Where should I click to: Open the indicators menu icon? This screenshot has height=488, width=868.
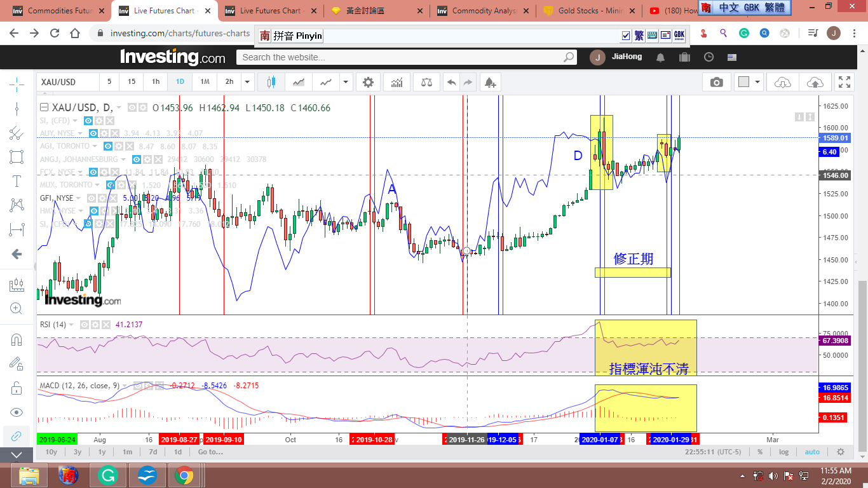click(x=397, y=82)
